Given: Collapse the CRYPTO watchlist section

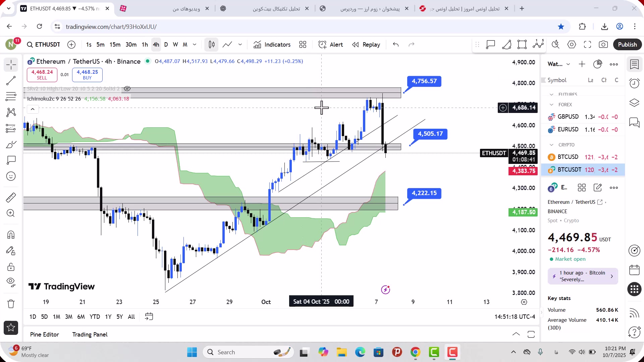Looking at the screenshot, I should (x=551, y=145).
